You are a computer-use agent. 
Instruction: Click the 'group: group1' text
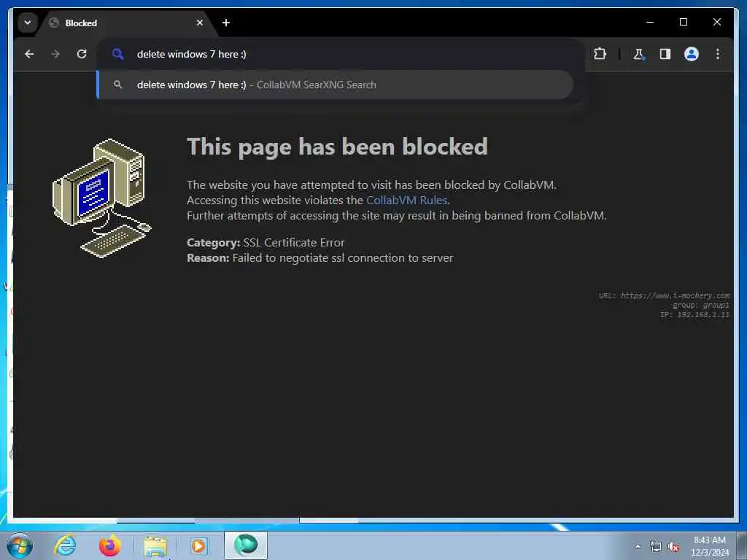click(x=701, y=306)
